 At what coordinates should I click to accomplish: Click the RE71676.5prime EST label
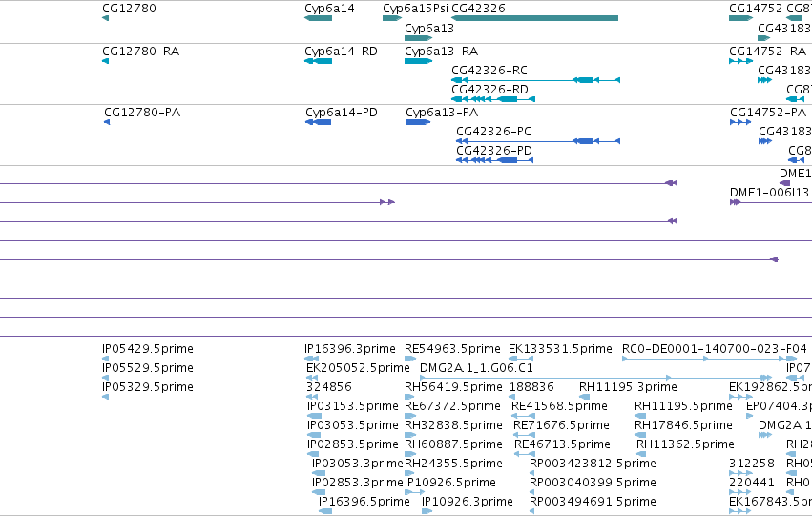pos(561,425)
